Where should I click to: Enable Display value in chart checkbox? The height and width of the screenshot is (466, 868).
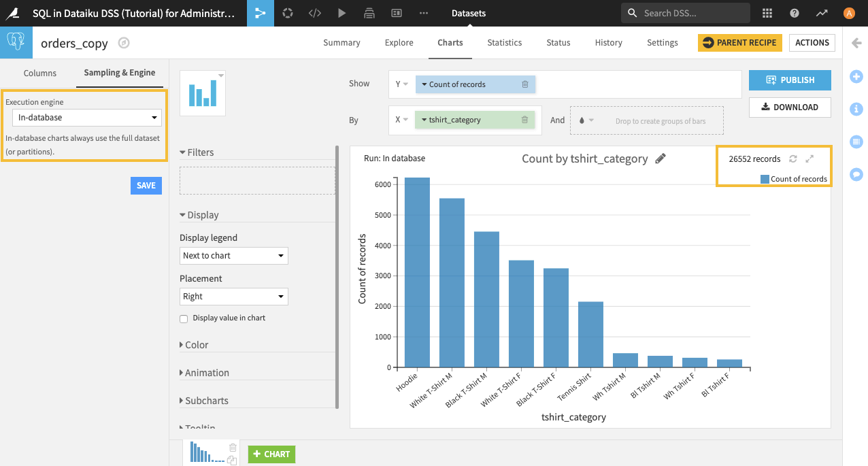[x=184, y=318]
